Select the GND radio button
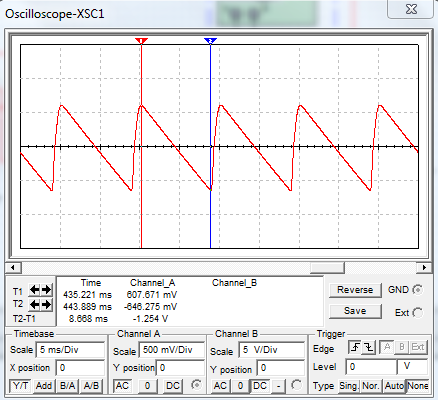This screenshot has height=400, width=438. [418, 290]
